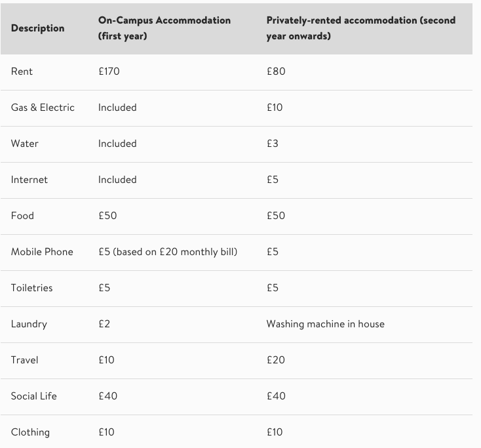This screenshot has width=481, height=448.
Task: Click the Mobile Phone row label
Action: pos(42,252)
